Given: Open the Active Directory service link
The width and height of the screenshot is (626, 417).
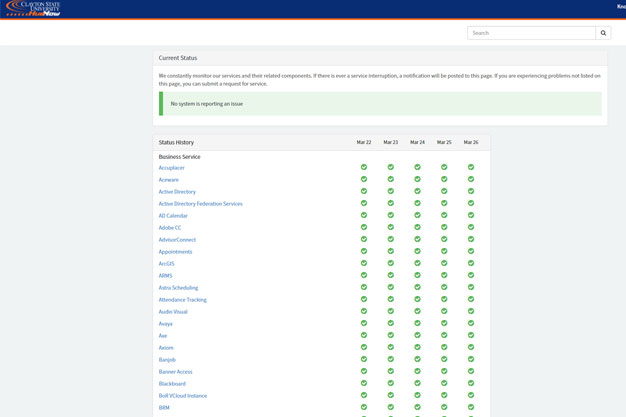Looking at the screenshot, I should click(x=177, y=192).
